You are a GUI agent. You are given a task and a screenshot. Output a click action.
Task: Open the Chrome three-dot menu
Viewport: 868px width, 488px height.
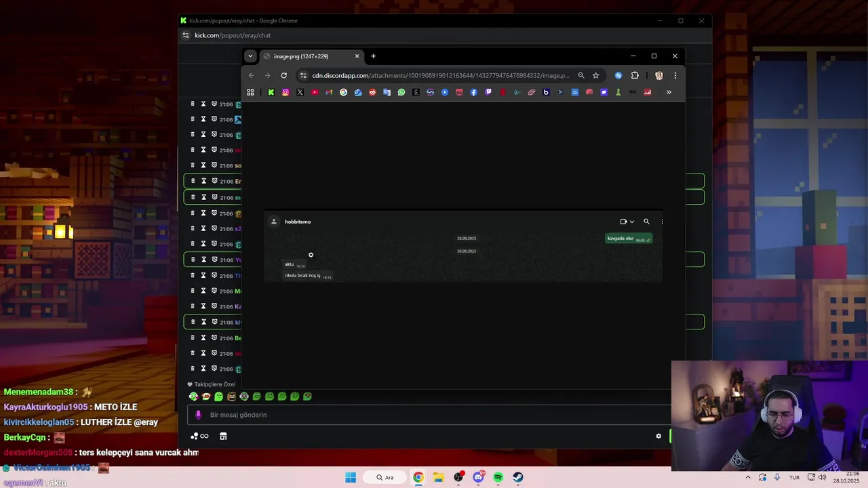pos(675,75)
